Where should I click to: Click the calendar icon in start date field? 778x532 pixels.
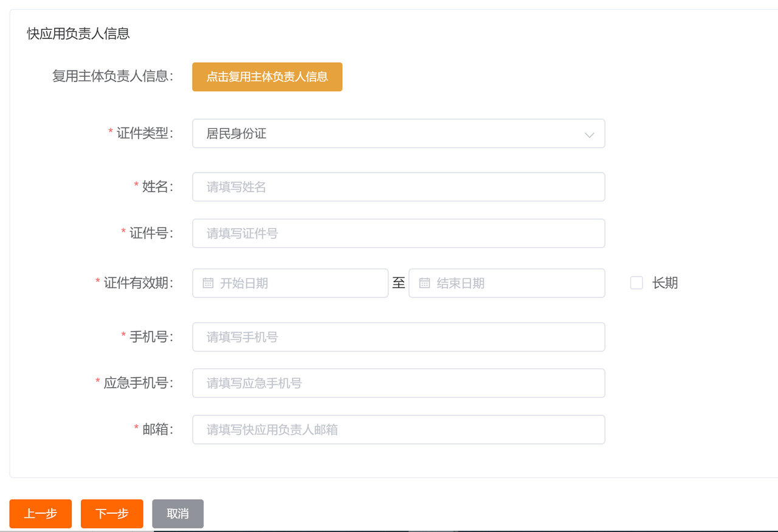pyautogui.click(x=208, y=283)
